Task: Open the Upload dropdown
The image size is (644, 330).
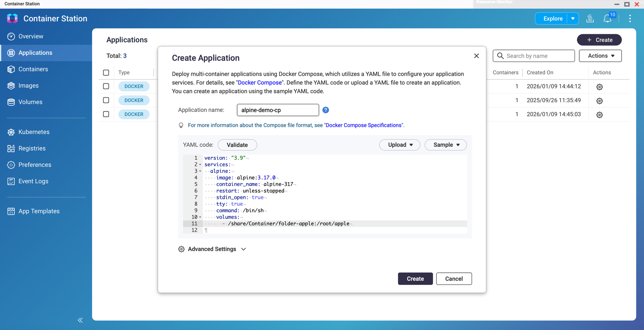Action: (399, 145)
